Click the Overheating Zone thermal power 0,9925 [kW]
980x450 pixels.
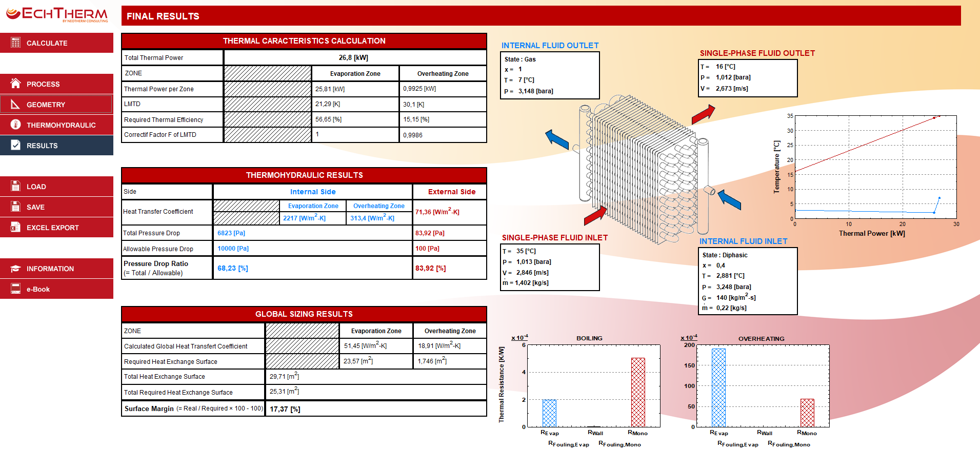(x=419, y=89)
